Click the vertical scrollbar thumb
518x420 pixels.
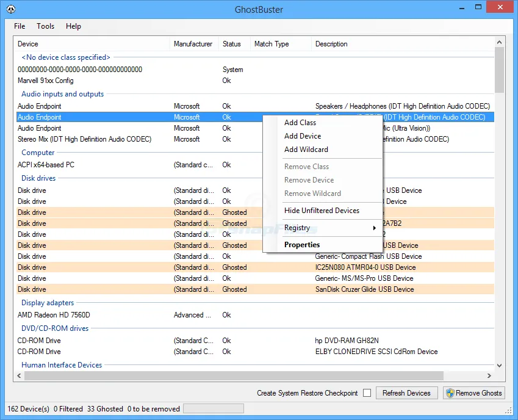[499, 70]
